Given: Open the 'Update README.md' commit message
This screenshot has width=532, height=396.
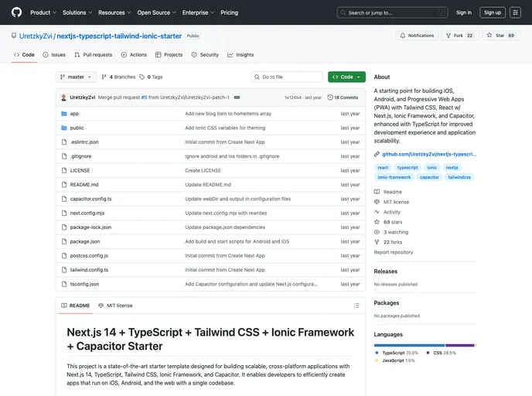Looking at the screenshot, I should 208,185.
